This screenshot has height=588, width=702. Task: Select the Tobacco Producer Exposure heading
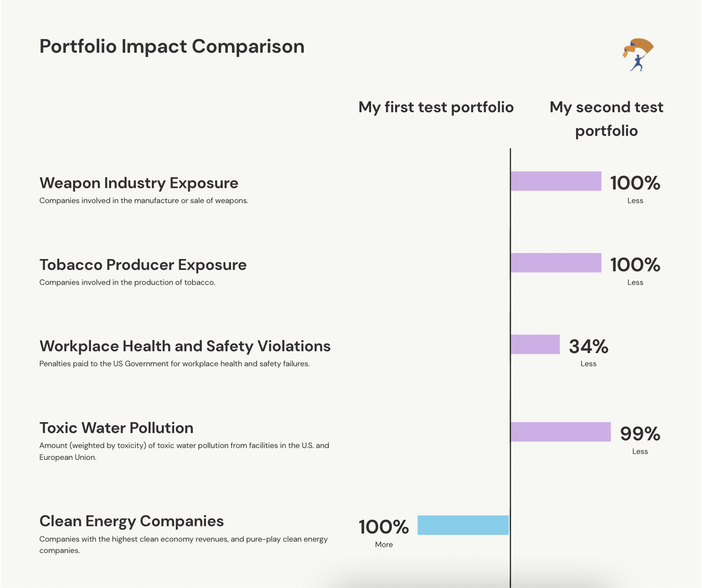pos(143,264)
